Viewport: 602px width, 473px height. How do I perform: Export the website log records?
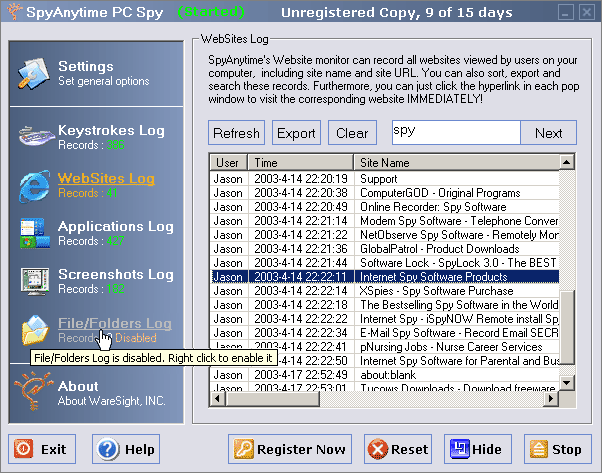click(x=296, y=133)
